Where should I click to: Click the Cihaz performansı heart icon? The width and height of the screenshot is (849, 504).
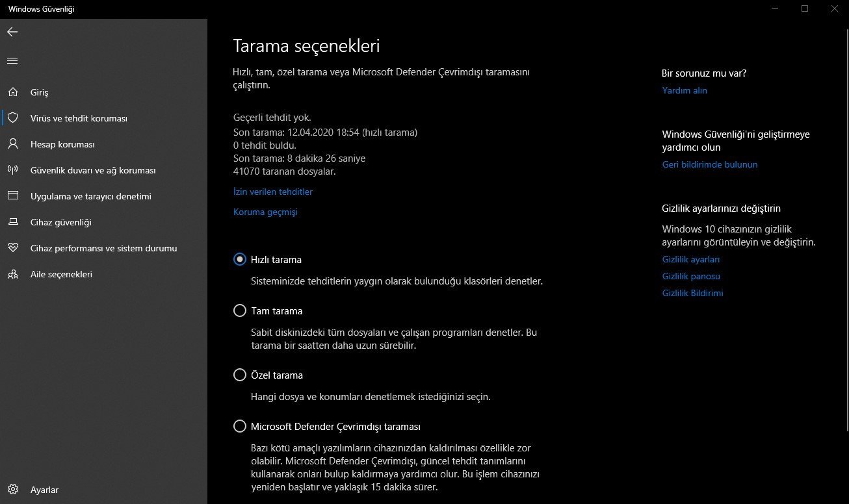pyautogui.click(x=12, y=248)
